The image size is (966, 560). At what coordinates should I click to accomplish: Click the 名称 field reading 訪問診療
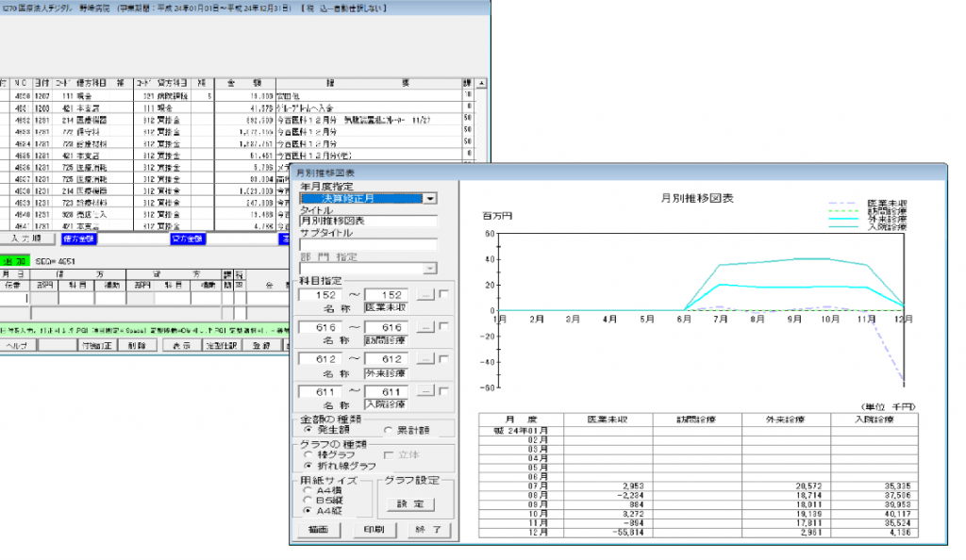pos(386,340)
